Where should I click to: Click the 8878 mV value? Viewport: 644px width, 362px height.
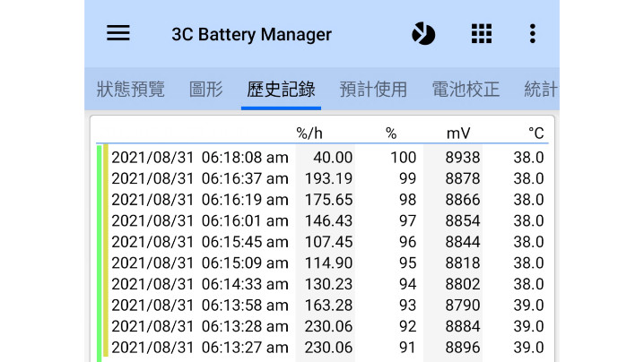pos(463,178)
